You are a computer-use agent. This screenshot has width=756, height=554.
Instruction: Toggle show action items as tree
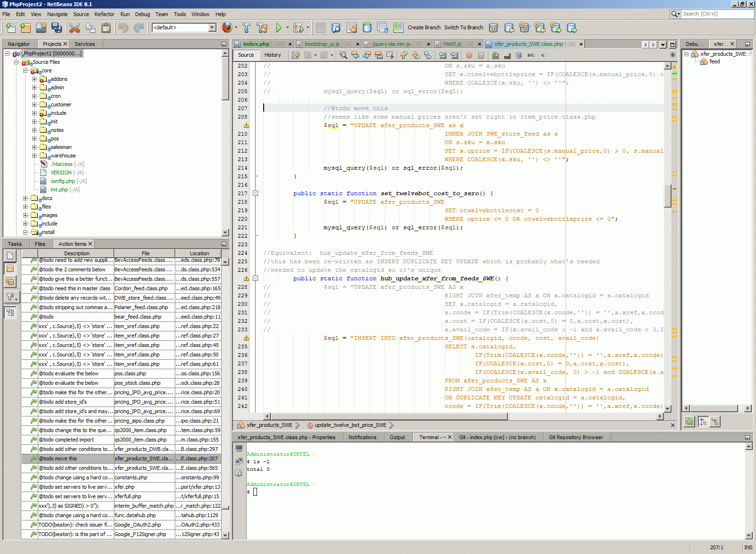tap(10, 312)
